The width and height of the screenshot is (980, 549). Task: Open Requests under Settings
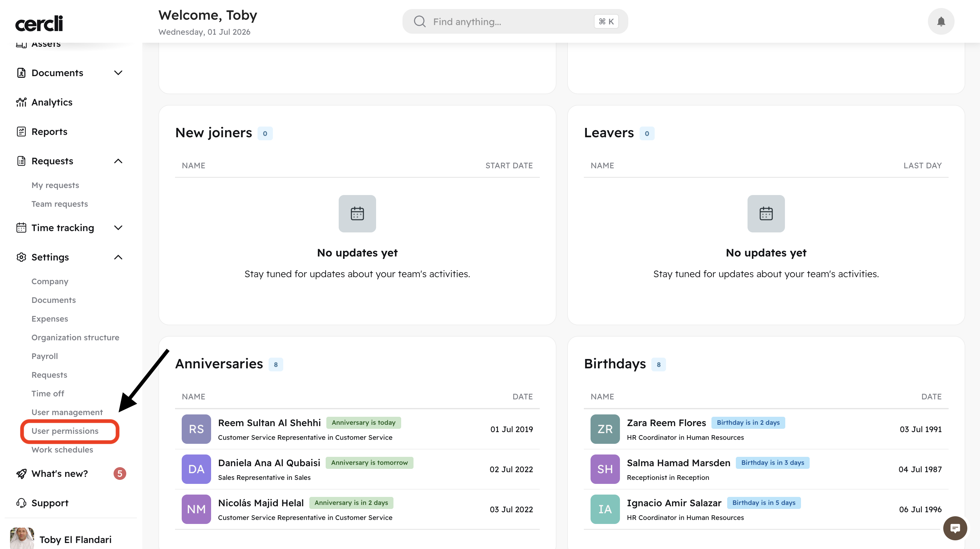click(x=49, y=375)
